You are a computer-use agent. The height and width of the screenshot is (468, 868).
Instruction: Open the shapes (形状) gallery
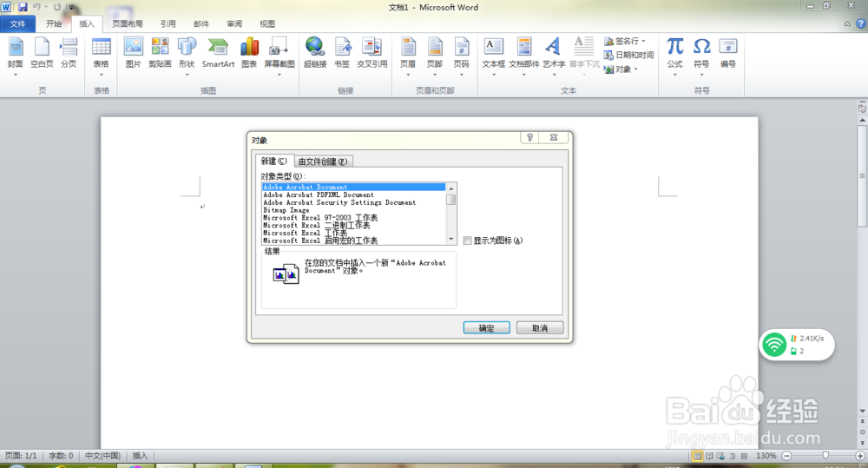187,56
